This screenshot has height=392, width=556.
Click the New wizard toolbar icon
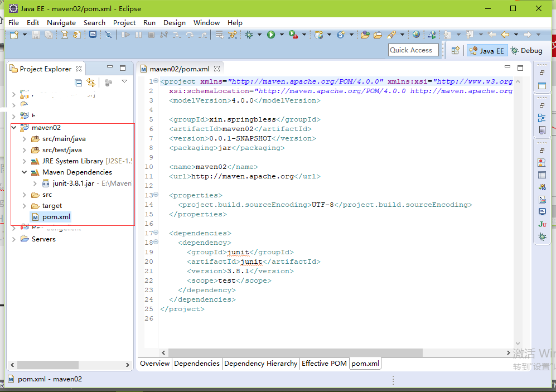tap(14, 35)
